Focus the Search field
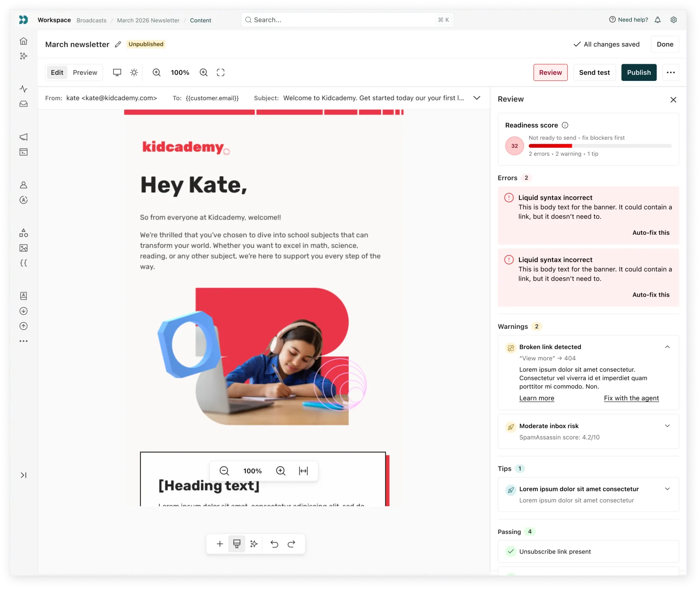700x589 pixels. point(347,20)
